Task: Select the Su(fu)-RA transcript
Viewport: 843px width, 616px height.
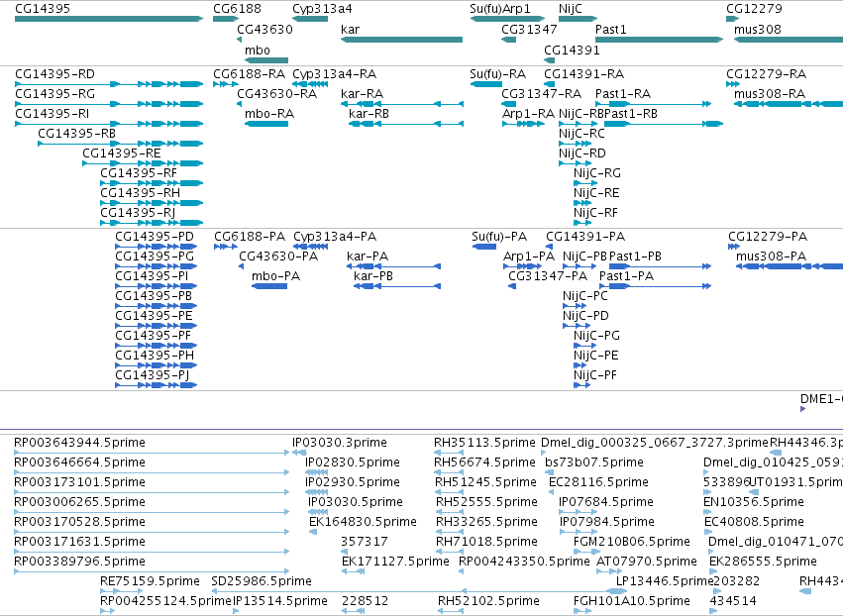Action: point(486,84)
